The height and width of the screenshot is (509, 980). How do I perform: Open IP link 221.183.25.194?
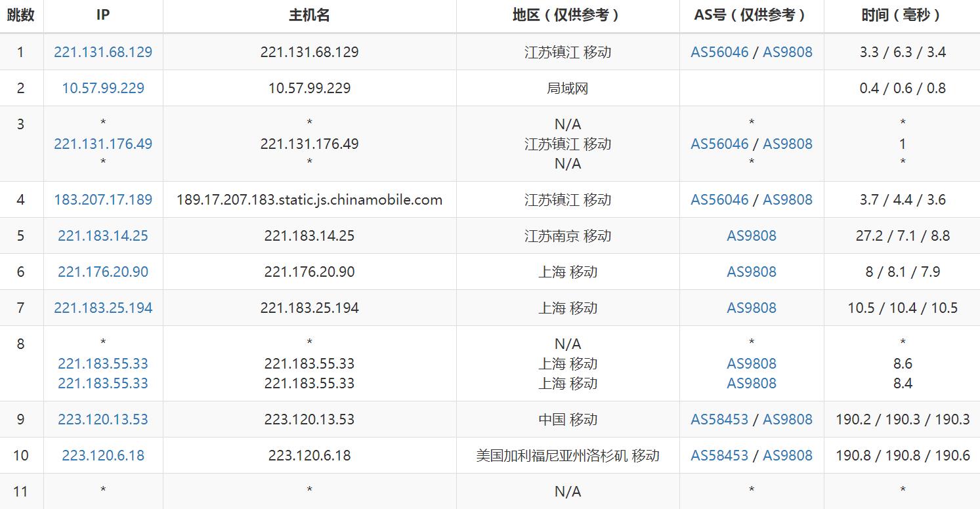pos(103,308)
